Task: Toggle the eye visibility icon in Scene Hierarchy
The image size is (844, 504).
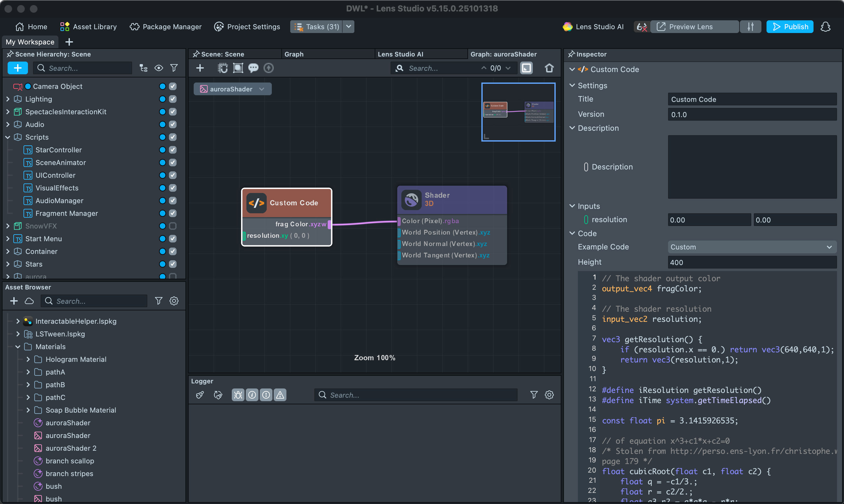Action: click(x=159, y=68)
